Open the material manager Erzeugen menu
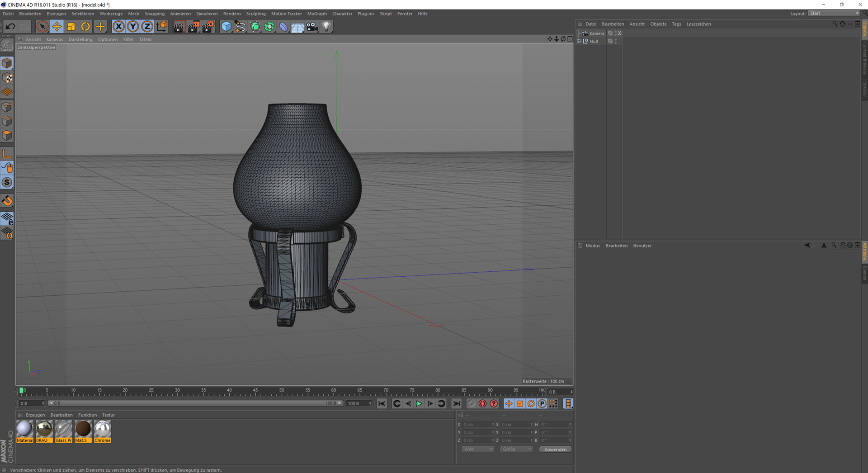Viewport: 868px width, 473px height. coord(35,415)
